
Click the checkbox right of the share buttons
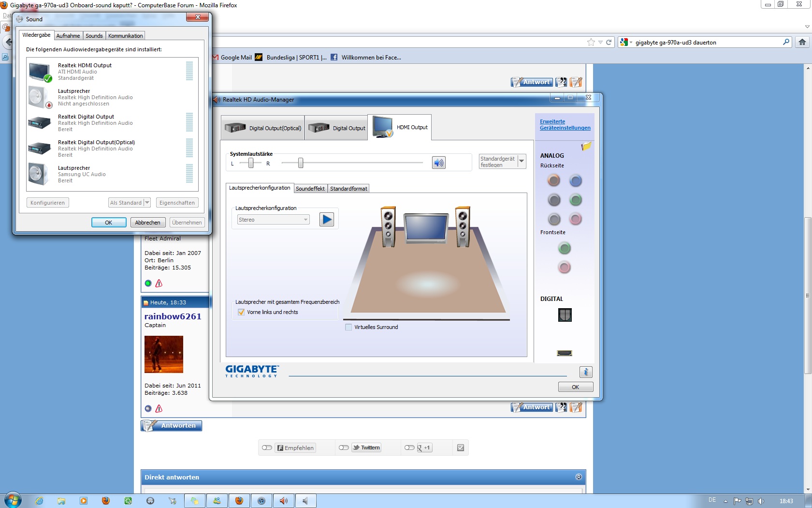tap(461, 448)
